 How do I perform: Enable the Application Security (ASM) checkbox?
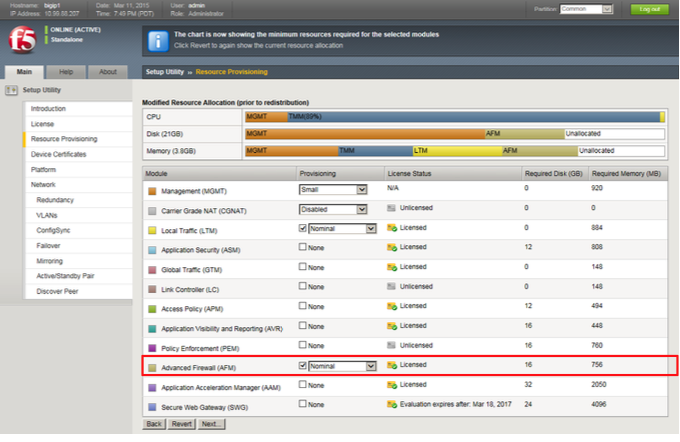pos(303,247)
